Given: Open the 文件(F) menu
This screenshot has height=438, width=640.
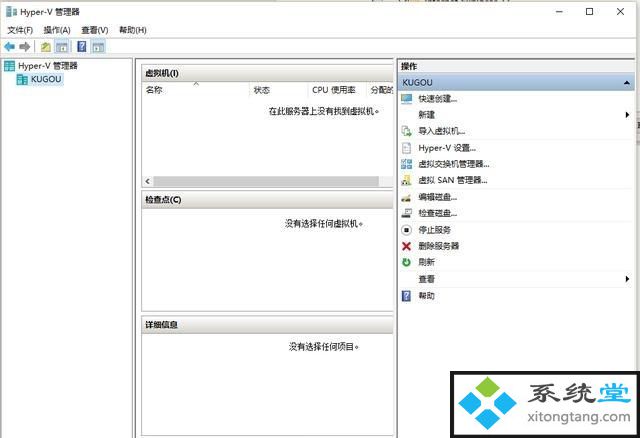Looking at the screenshot, I should click(x=20, y=30).
